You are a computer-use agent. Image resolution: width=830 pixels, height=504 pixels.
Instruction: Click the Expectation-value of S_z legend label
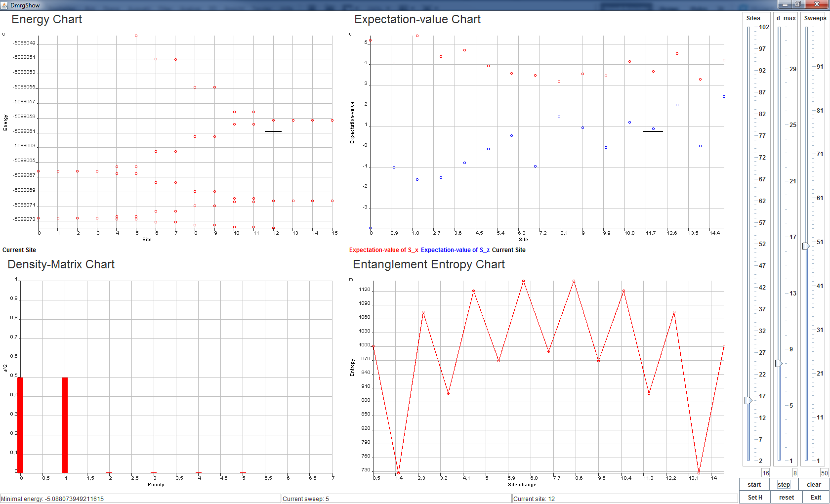click(455, 250)
